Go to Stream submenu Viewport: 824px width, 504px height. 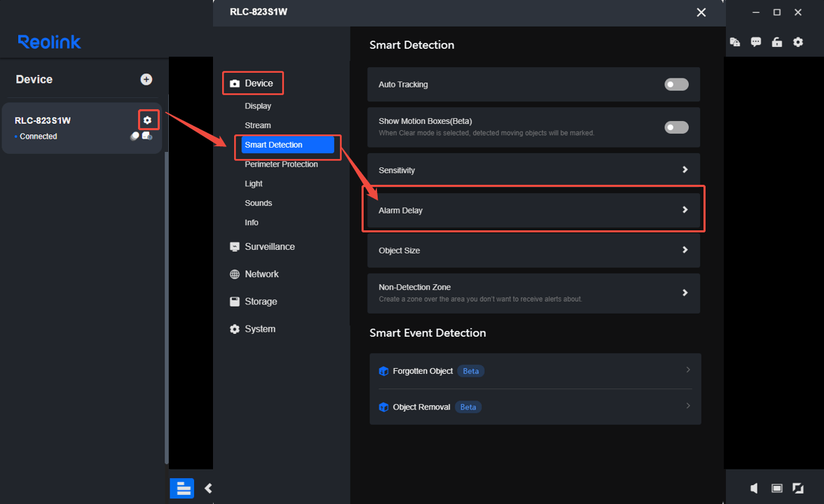258,125
